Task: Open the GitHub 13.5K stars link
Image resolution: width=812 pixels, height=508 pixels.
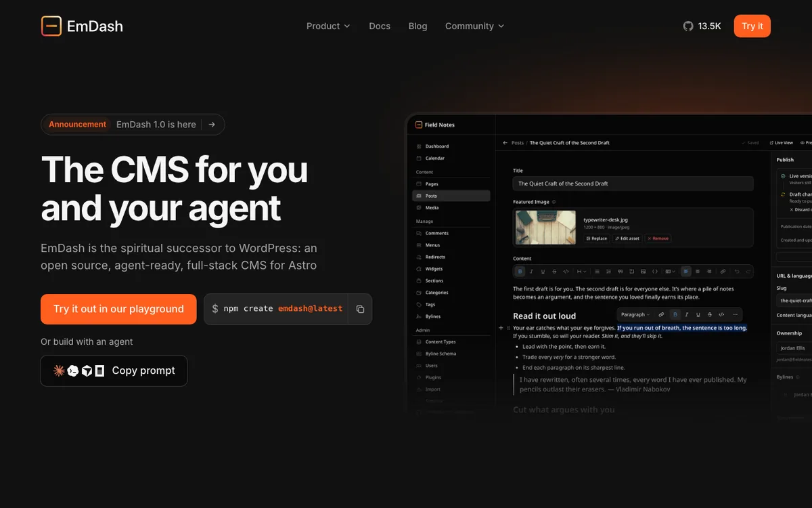Action: click(702, 26)
